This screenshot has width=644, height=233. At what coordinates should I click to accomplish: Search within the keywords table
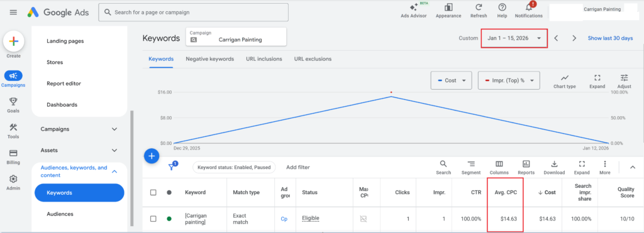point(443,167)
